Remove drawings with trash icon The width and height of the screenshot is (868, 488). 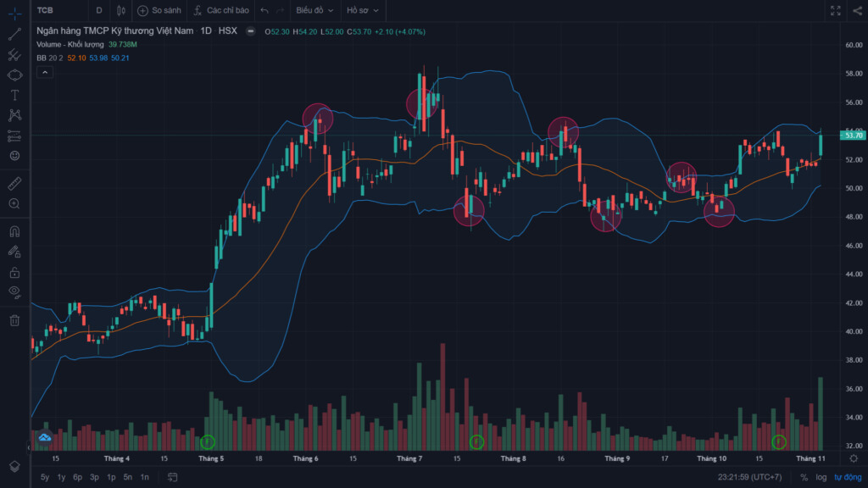point(15,319)
